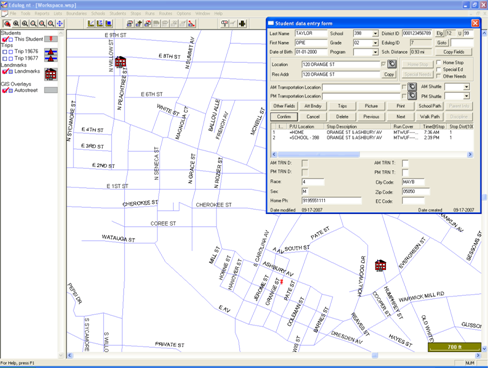Toggle Trip 19676 first visibility checkbox

[5, 52]
